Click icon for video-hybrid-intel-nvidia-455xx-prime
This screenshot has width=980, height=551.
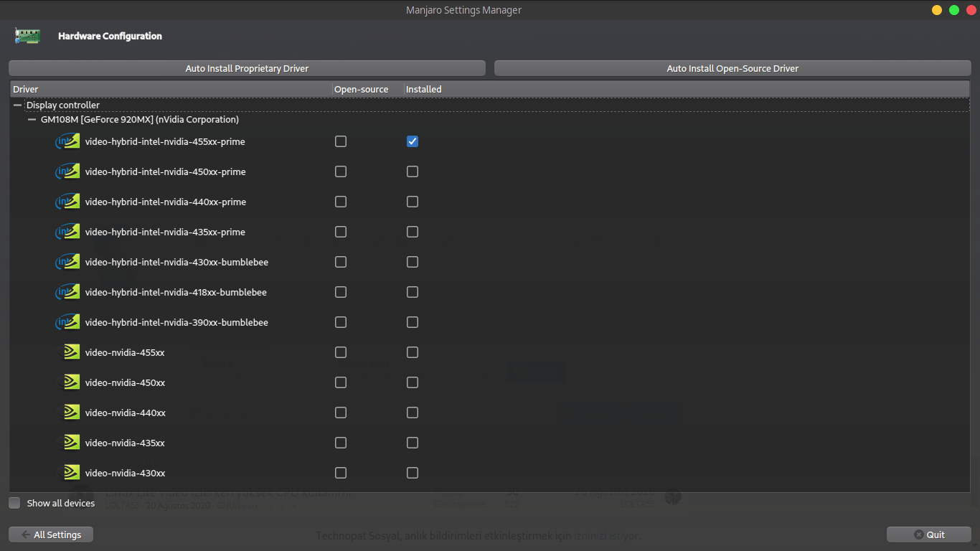pyautogui.click(x=67, y=141)
